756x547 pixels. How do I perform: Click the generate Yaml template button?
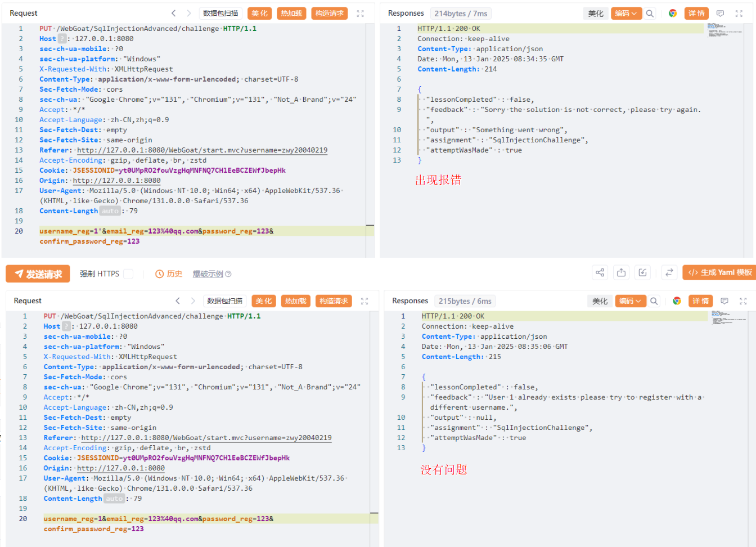pos(719,273)
